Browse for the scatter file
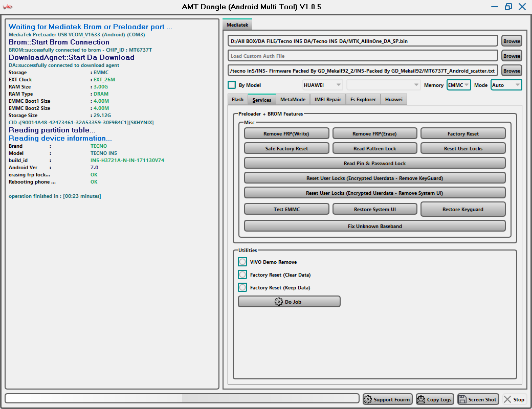This screenshot has width=532, height=409. [x=512, y=71]
